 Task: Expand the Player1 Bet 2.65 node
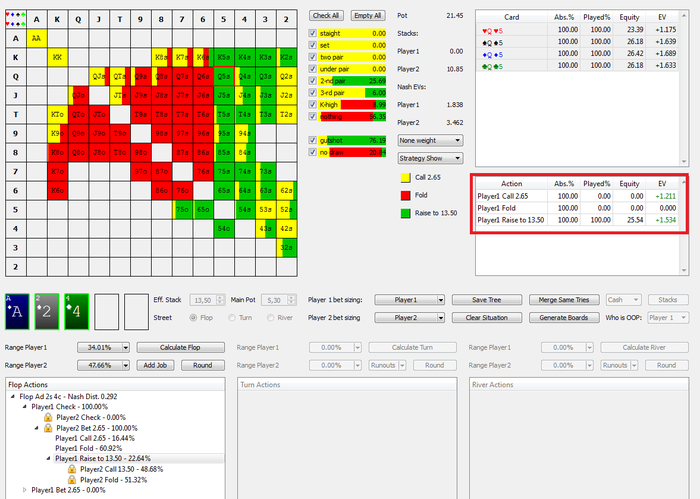tap(25, 490)
